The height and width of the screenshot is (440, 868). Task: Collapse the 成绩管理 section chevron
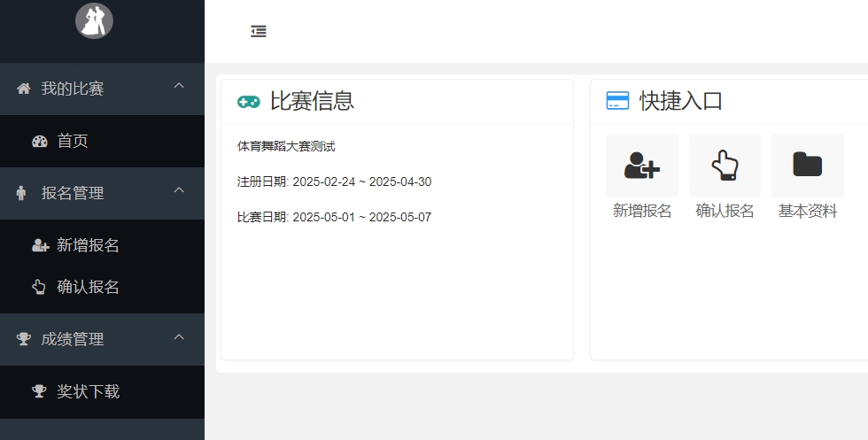click(x=179, y=336)
